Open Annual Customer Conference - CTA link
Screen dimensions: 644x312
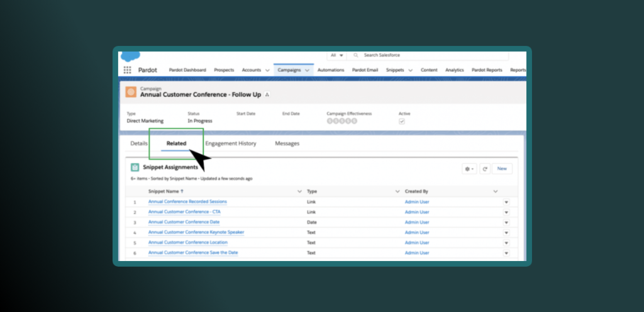(184, 212)
